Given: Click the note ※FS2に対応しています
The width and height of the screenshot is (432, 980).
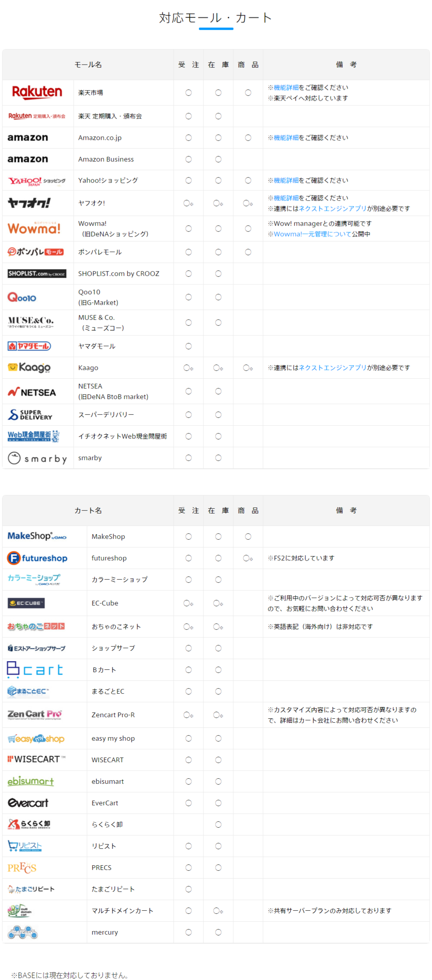Looking at the screenshot, I should 301,558.
